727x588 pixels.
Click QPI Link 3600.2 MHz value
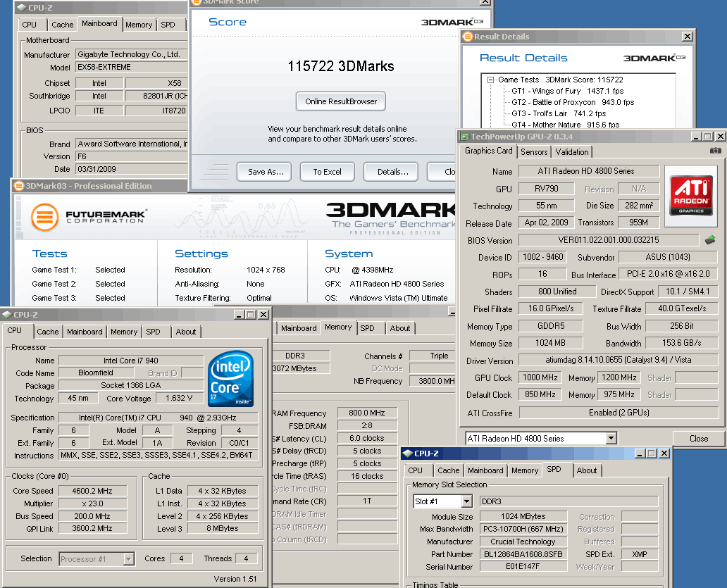tap(92, 528)
